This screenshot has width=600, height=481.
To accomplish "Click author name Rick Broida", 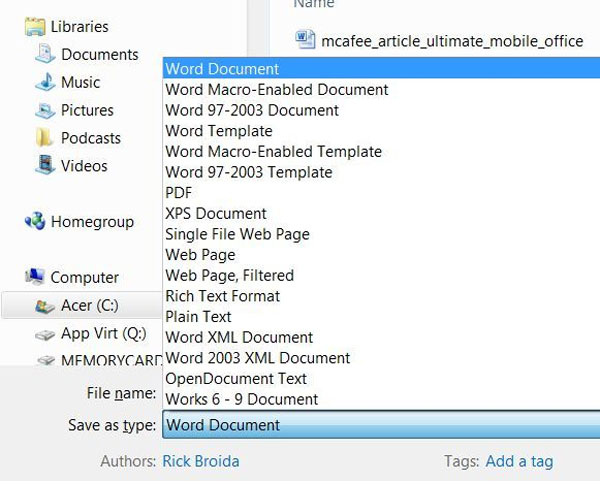I will coord(200,462).
